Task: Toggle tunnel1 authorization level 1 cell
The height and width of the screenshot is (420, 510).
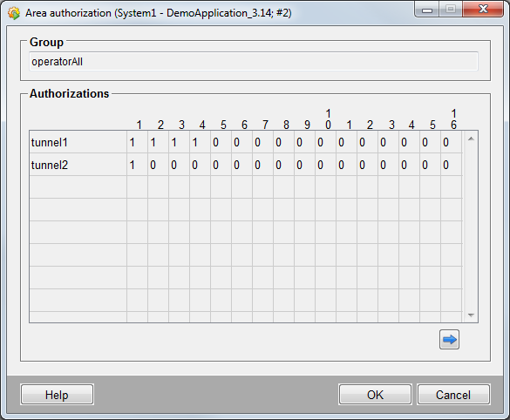Action: point(137,142)
